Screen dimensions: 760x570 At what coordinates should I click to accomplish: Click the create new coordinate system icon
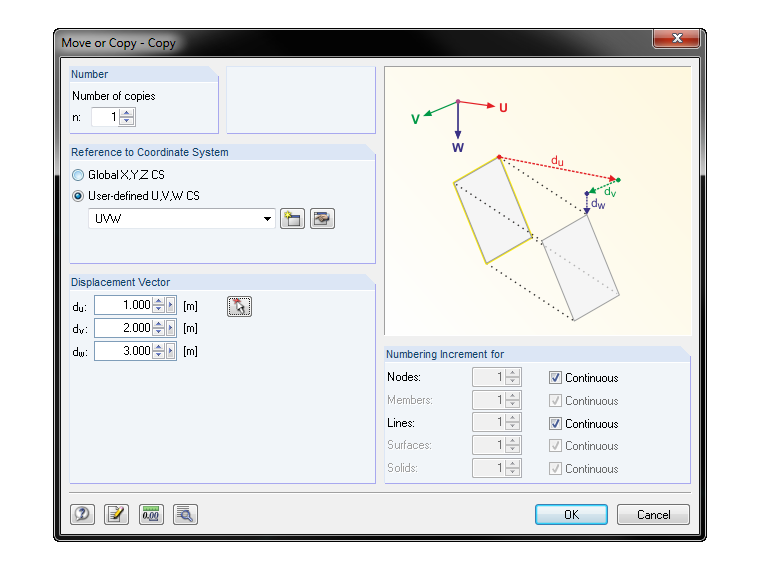[x=292, y=219]
